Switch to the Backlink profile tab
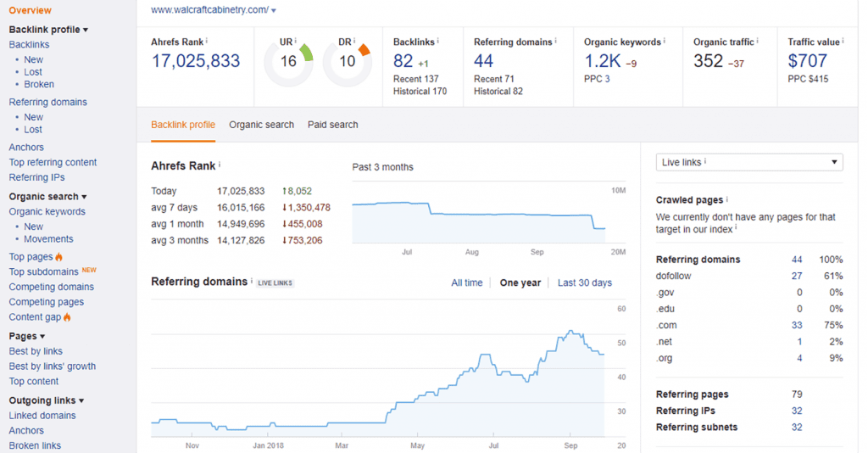 pyautogui.click(x=183, y=125)
